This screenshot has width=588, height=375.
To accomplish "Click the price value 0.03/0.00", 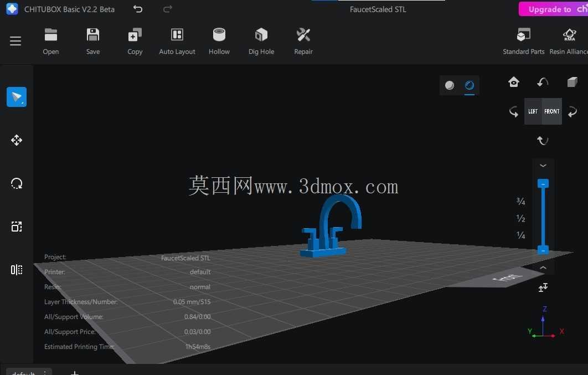I will point(197,332).
